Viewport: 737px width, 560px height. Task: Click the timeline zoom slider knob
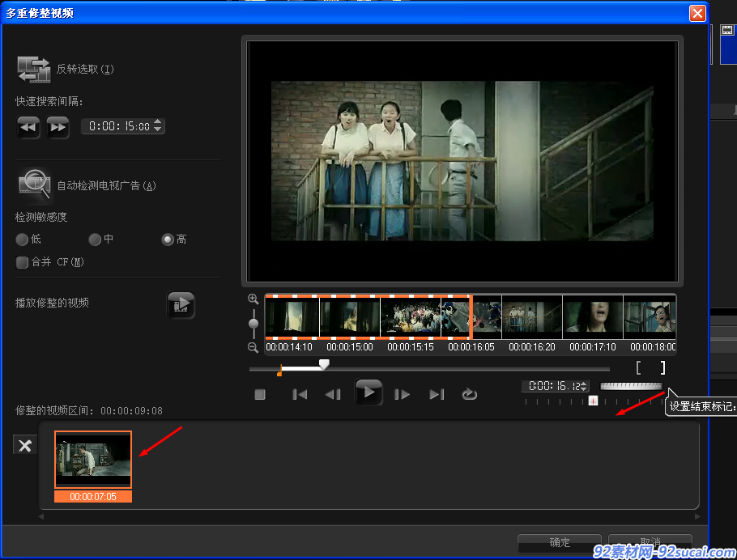pyautogui.click(x=253, y=323)
